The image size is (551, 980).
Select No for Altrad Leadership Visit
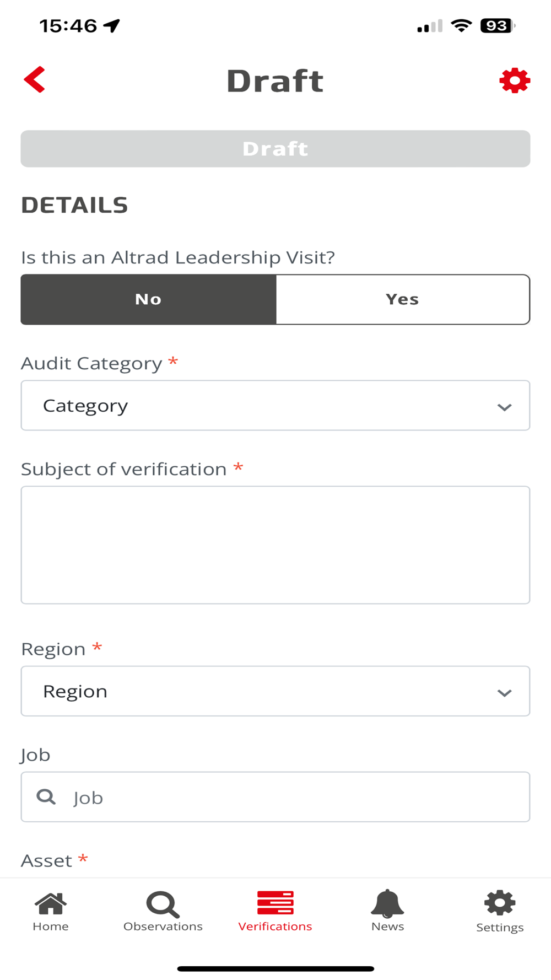click(x=148, y=299)
